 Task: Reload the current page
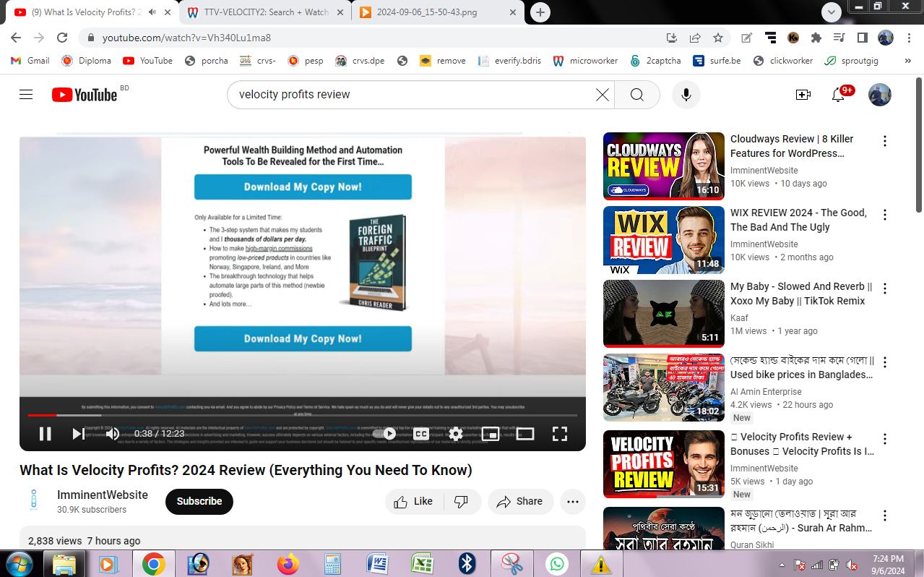(62, 38)
